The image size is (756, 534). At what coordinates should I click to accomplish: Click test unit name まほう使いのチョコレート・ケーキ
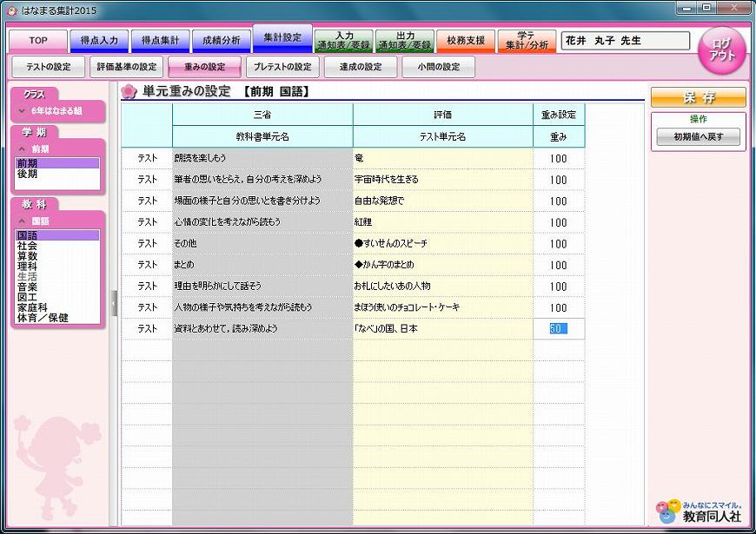click(407, 307)
